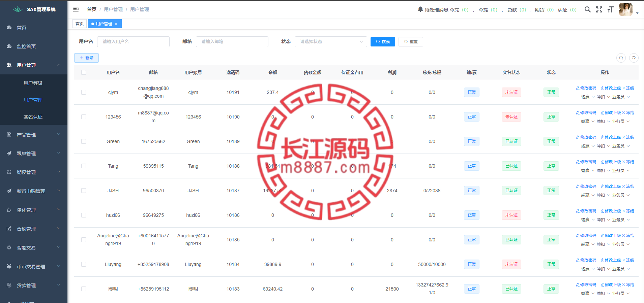
Task: Open the 业务员 dropdown for user Tang
Action: point(621,171)
